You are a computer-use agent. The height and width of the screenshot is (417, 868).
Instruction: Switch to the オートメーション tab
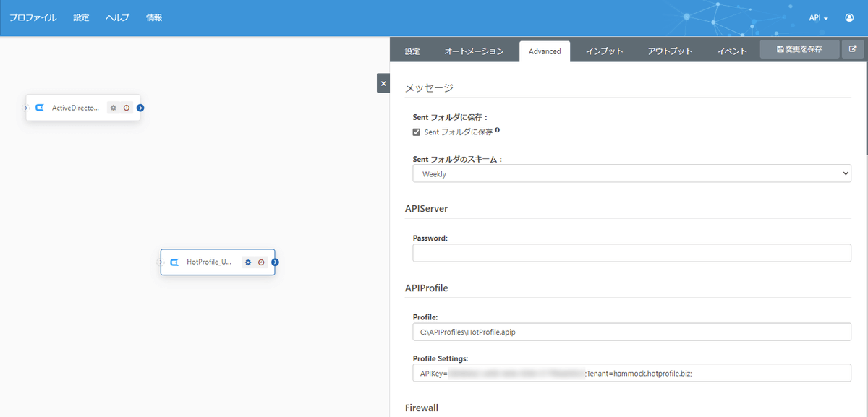tap(474, 51)
